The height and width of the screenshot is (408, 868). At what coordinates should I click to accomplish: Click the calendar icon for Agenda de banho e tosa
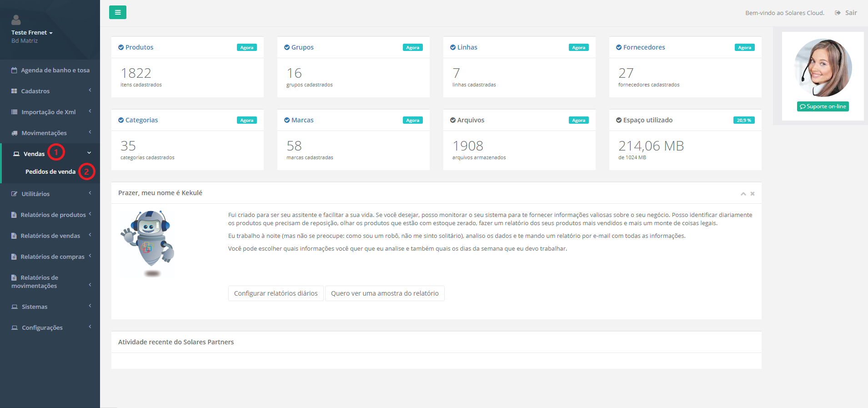point(14,71)
